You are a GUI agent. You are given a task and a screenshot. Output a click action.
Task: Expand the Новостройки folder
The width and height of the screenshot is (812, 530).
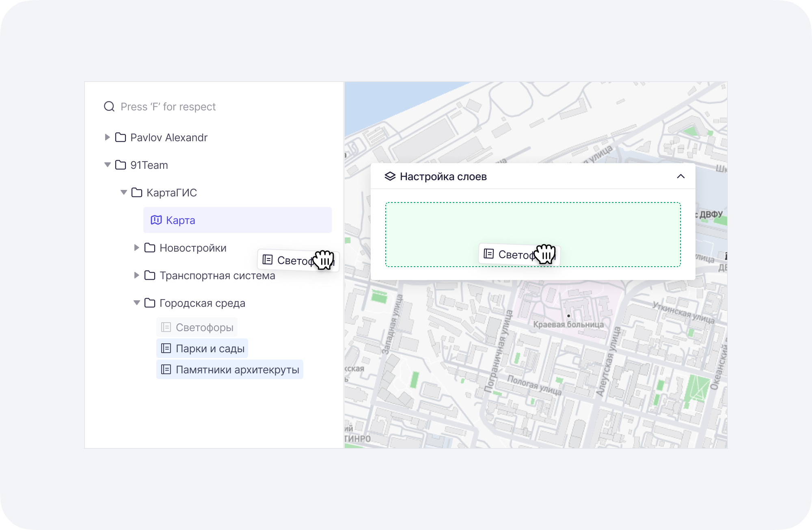click(x=136, y=248)
